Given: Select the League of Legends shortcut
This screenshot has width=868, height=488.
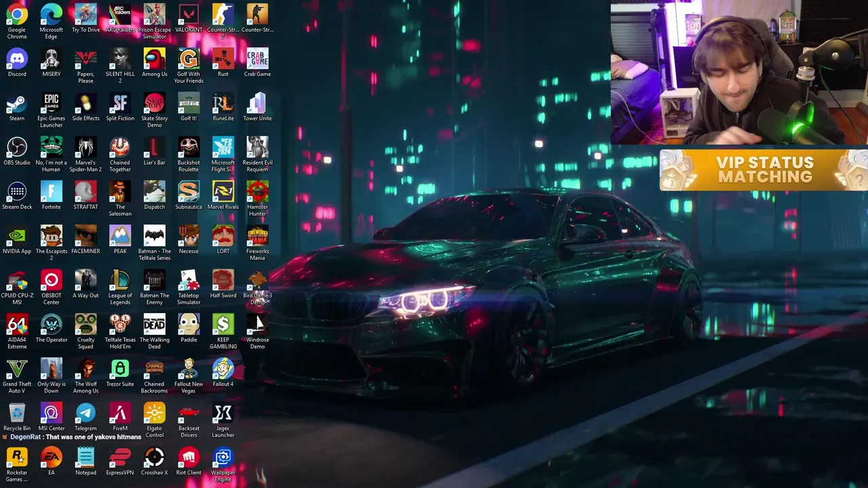Looking at the screenshot, I should (x=120, y=286).
